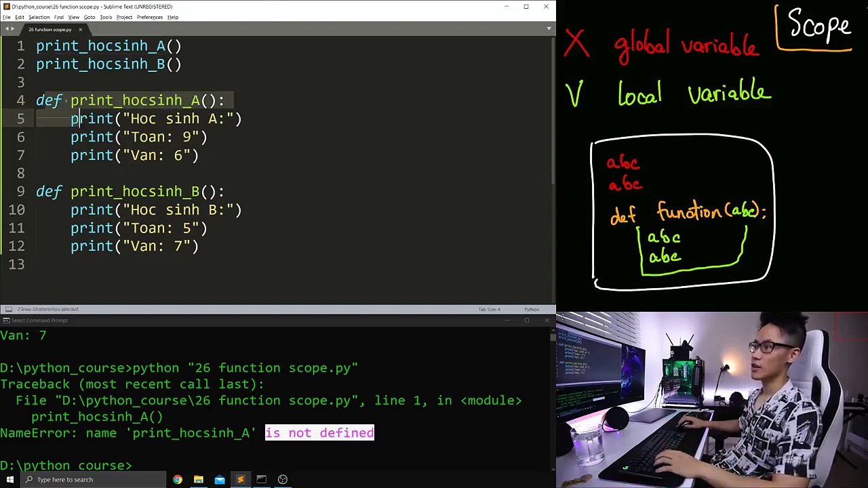Click the Command Prompt vertical scrollbar
This screenshot has width=868, height=488.
tap(552, 399)
